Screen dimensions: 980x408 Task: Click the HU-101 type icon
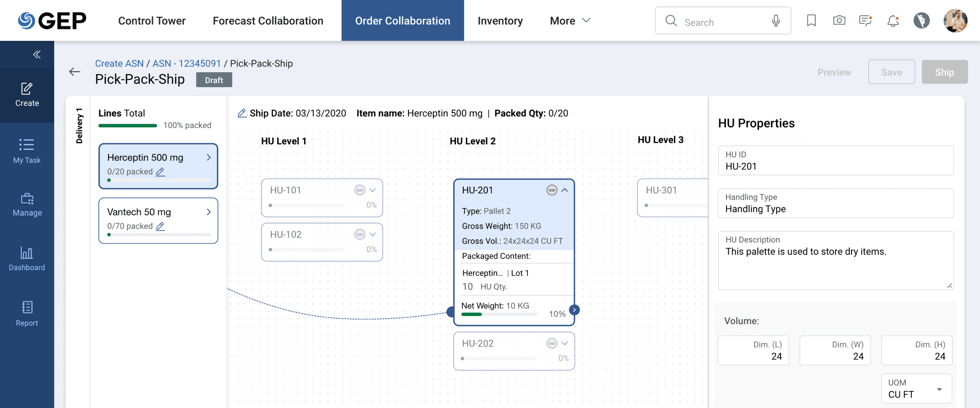[360, 190]
